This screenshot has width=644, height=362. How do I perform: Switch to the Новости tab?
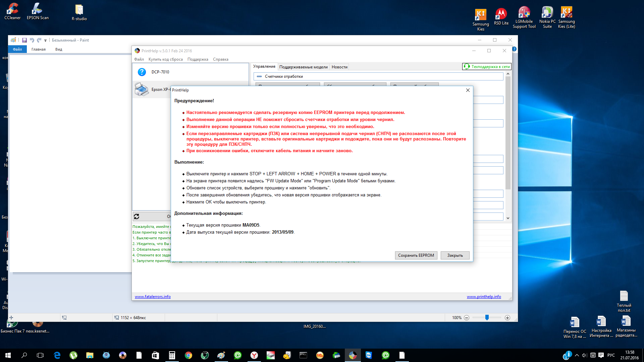click(x=339, y=67)
